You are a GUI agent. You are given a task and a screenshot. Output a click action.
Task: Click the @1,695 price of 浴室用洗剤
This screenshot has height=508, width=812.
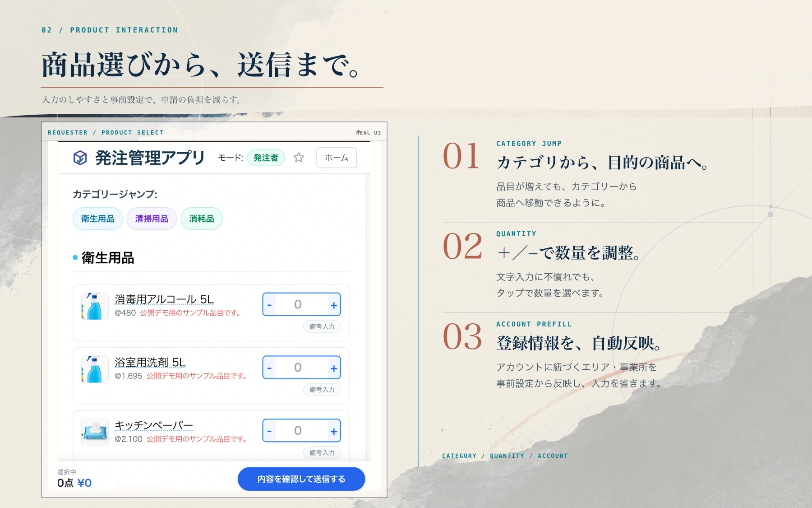[129, 376]
